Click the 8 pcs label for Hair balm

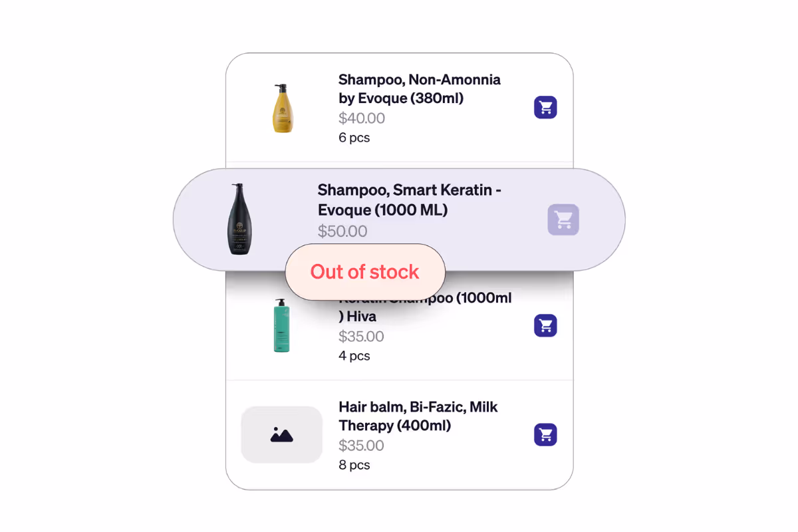(354, 464)
